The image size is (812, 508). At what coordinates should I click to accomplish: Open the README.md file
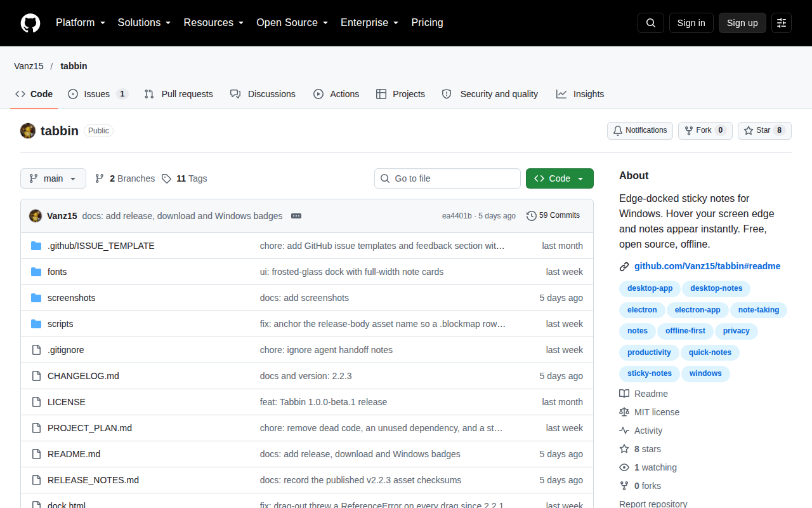[x=74, y=454]
